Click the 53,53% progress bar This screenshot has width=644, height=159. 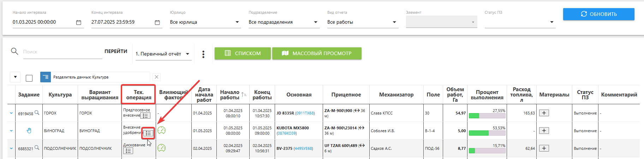(487, 133)
